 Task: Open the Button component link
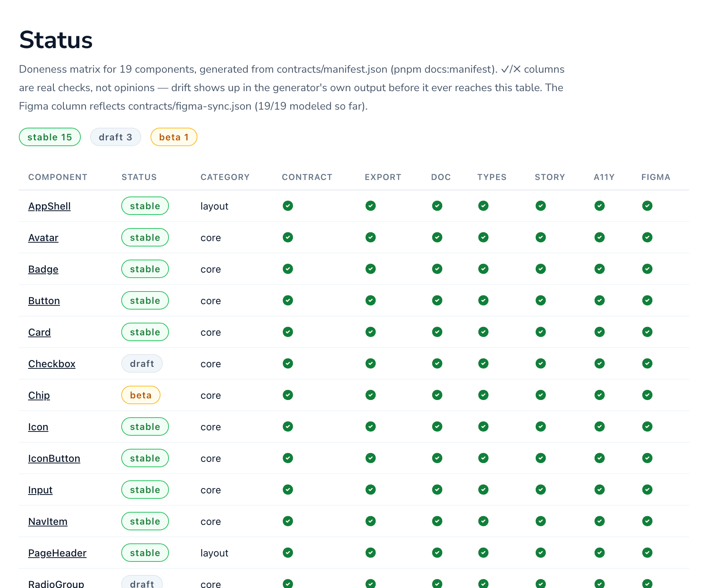tap(44, 301)
